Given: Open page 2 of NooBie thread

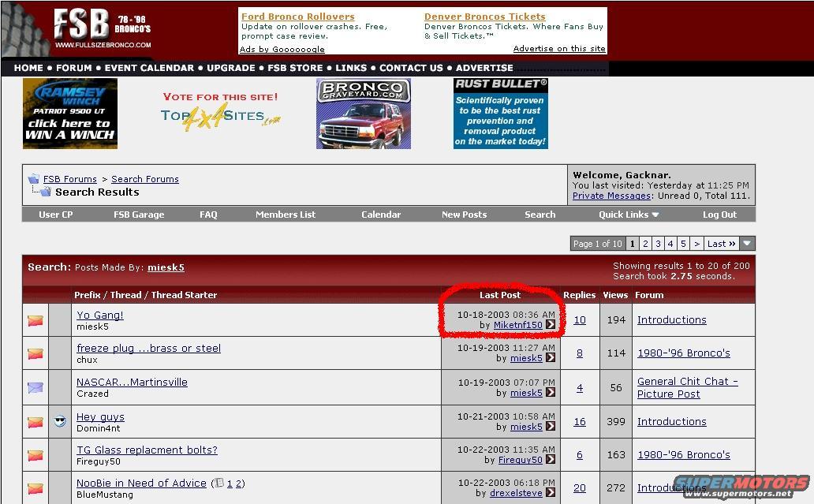Looking at the screenshot, I should 238,483.
